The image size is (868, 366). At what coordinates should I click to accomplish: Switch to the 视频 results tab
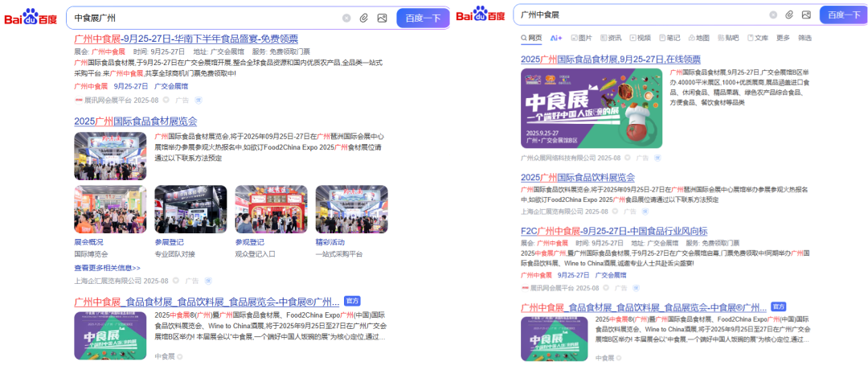pos(639,38)
